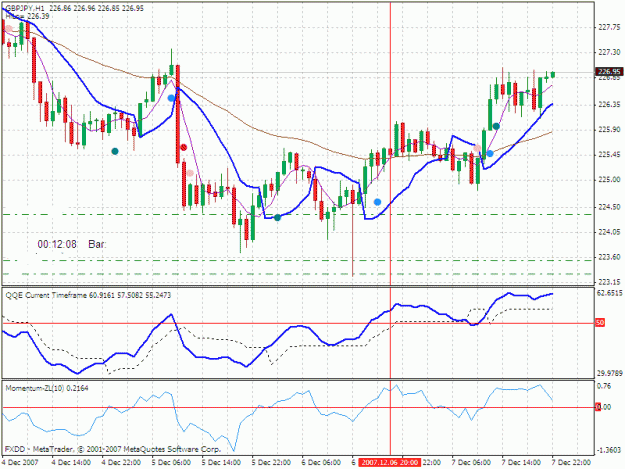625x469 pixels.
Task: Click the red signal dot beside the long red candle
Action: (x=184, y=147)
